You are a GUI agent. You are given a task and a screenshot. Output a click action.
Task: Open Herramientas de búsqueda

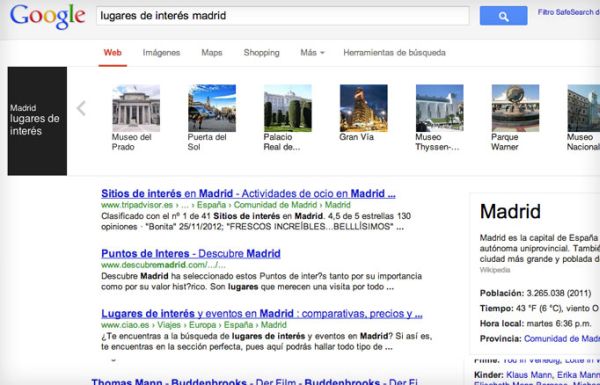click(394, 53)
